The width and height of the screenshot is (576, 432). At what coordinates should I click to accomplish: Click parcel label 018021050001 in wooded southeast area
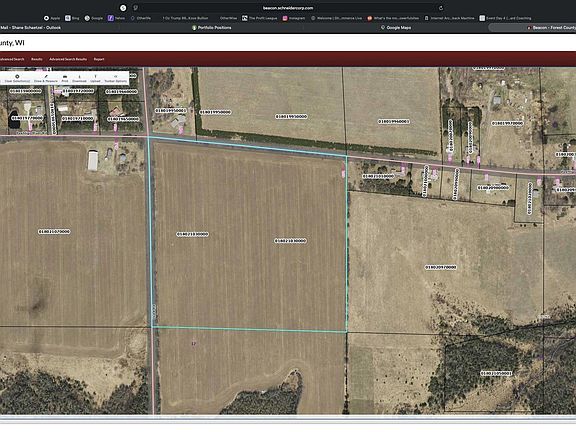tap(496, 374)
